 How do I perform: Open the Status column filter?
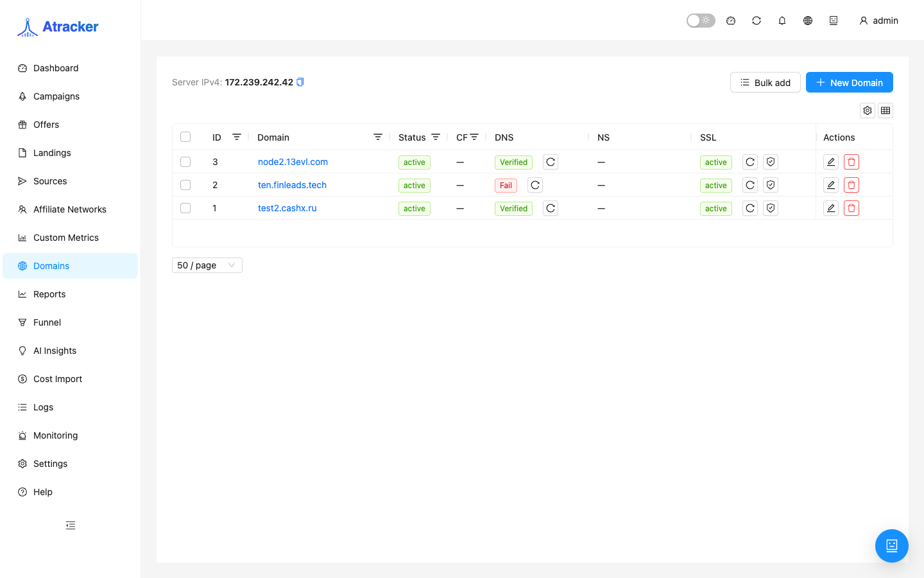pyautogui.click(x=436, y=137)
